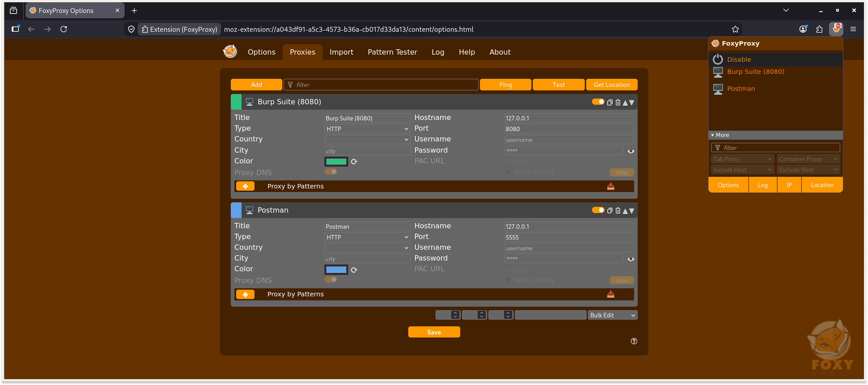Save the proxy settings
Screen dimensions: 868x385
pyautogui.click(x=434, y=332)
